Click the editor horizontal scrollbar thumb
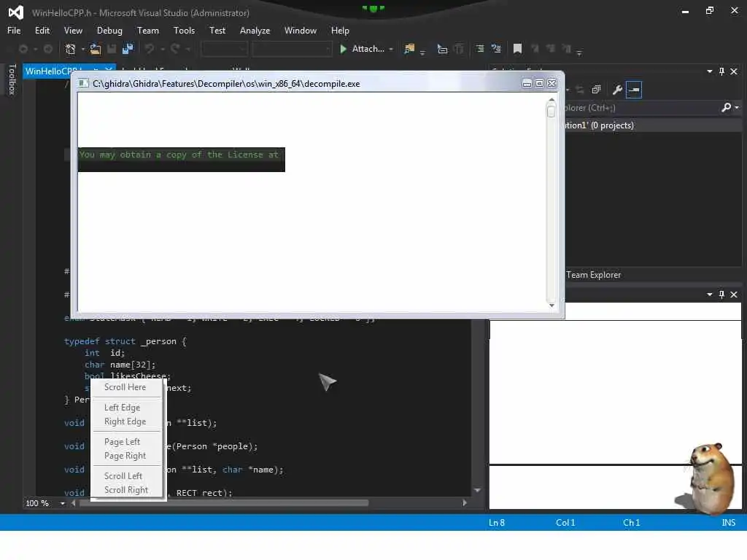 click(224, 503)
